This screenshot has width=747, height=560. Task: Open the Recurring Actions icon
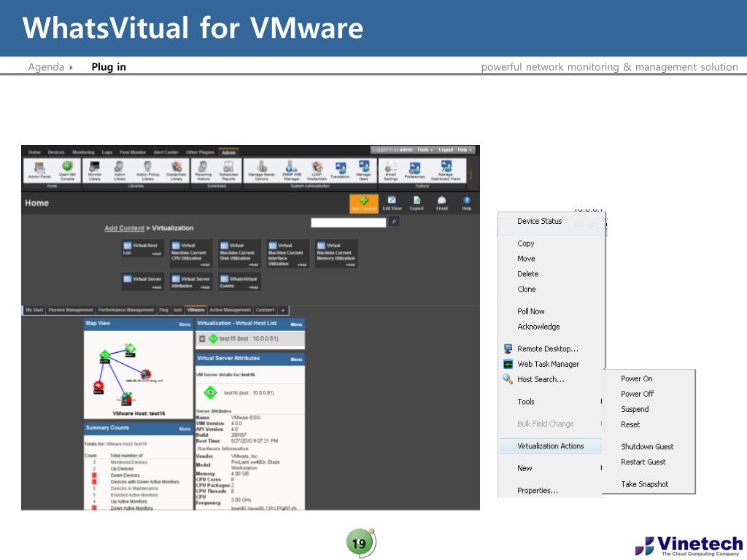(204, 169)
